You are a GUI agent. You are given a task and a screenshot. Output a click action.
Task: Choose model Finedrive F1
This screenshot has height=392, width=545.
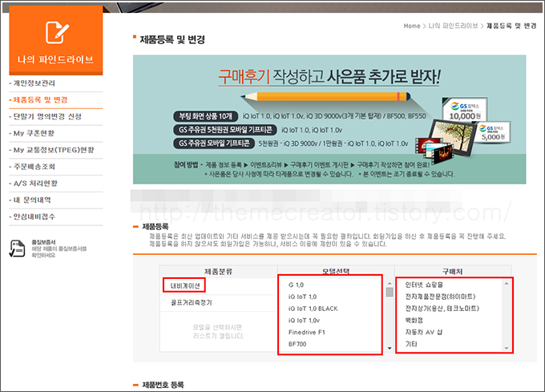click(x=306, y=332)
